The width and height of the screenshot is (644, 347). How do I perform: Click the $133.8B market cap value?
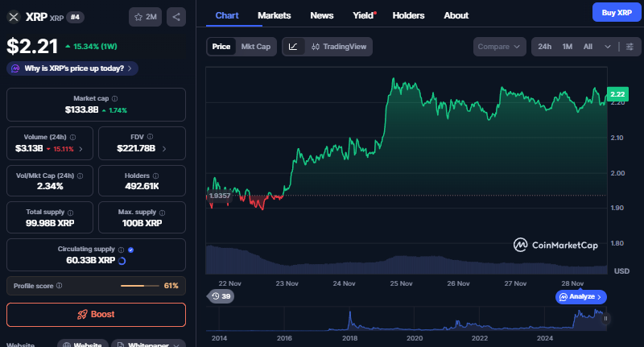(x=81, y=109)
